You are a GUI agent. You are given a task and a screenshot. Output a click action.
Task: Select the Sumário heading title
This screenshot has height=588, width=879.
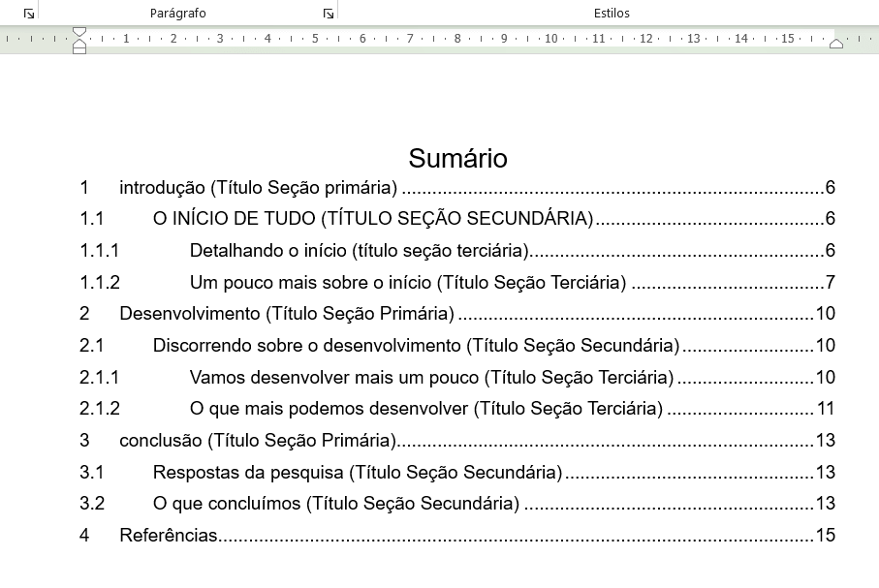pos(457,158)
